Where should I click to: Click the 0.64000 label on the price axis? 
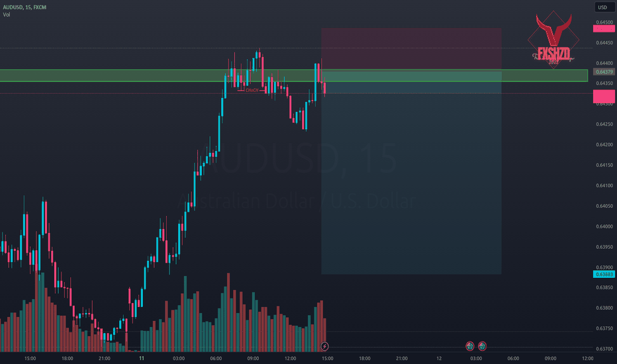point(604,226)
